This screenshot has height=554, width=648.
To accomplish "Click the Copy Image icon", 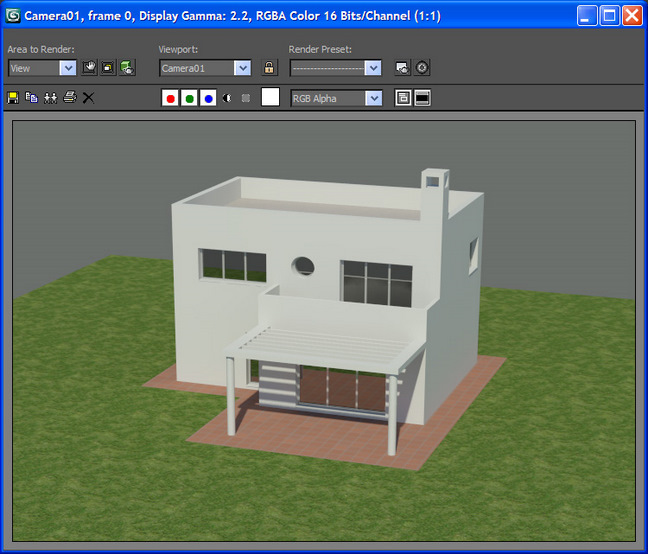I will click(31, 98).
